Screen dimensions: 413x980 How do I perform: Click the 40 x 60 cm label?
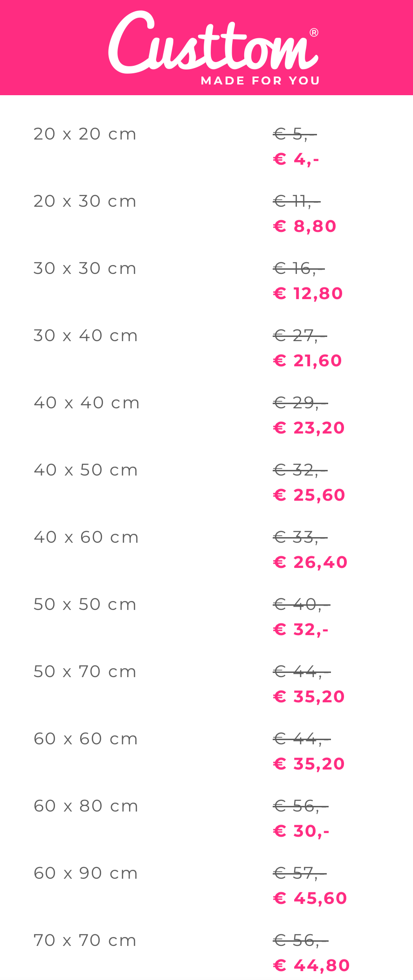coord(86,538)
